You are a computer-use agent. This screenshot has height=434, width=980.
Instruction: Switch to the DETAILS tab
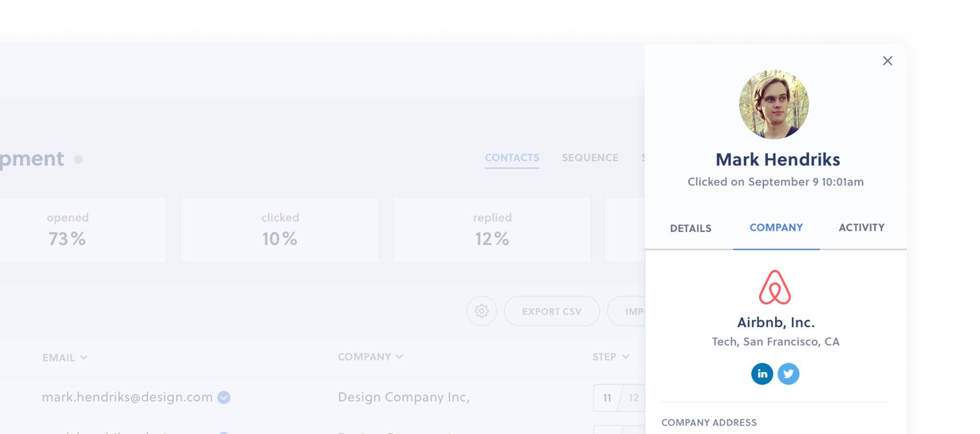690,229
